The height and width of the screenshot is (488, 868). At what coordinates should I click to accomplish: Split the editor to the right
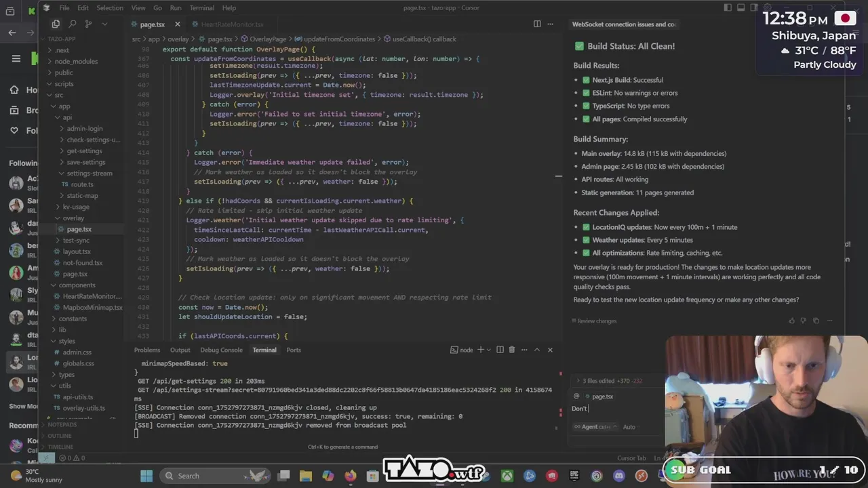pos(537,24)
